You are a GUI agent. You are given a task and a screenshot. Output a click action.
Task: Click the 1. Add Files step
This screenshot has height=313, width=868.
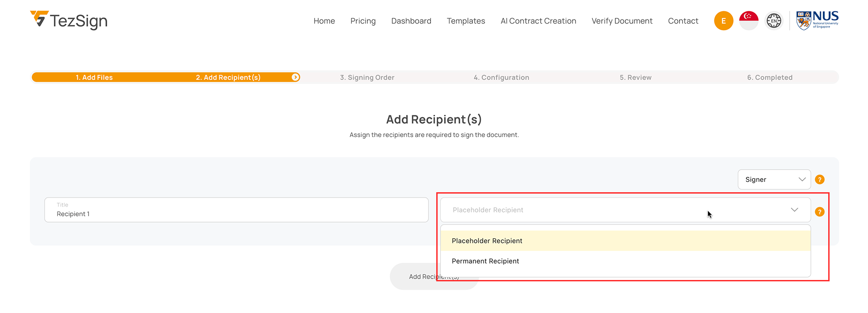pos(94,77)
